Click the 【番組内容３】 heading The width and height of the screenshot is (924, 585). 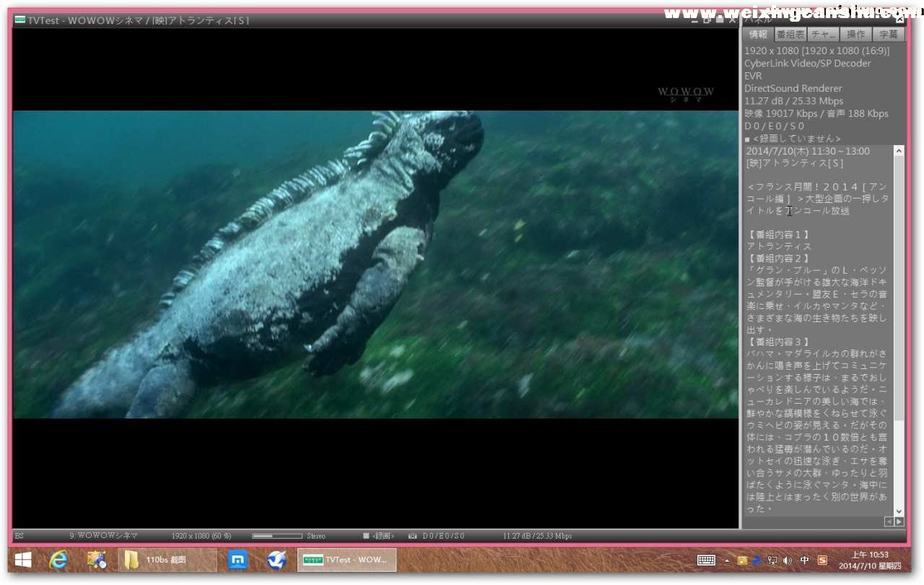click(778, 342)
